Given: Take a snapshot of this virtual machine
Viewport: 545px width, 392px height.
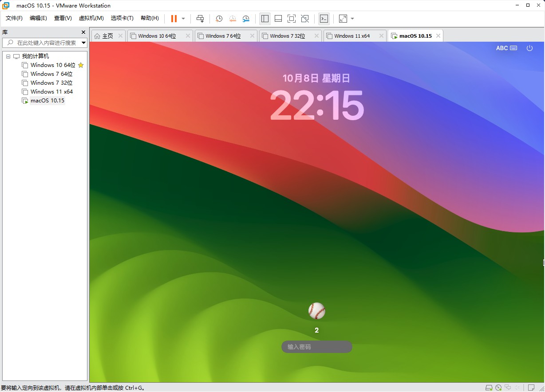Looking at the screenshot, I should tap(218, 19).
